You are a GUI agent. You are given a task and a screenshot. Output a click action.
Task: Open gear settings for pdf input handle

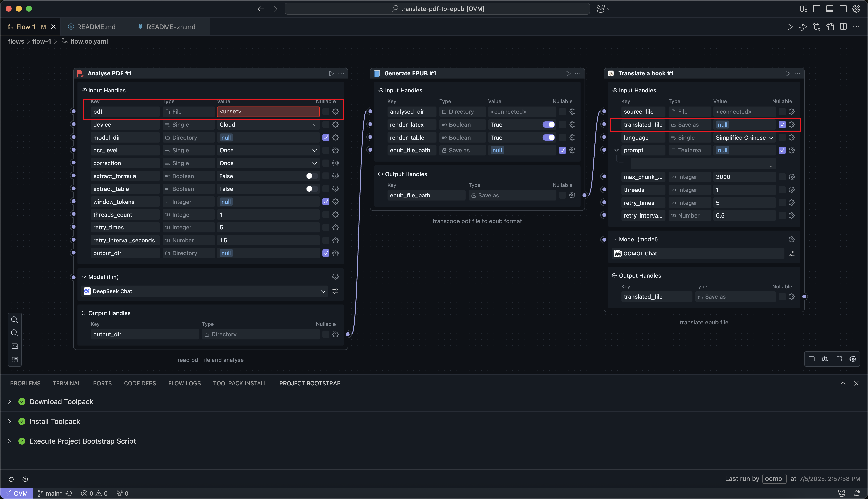(335, 112)
